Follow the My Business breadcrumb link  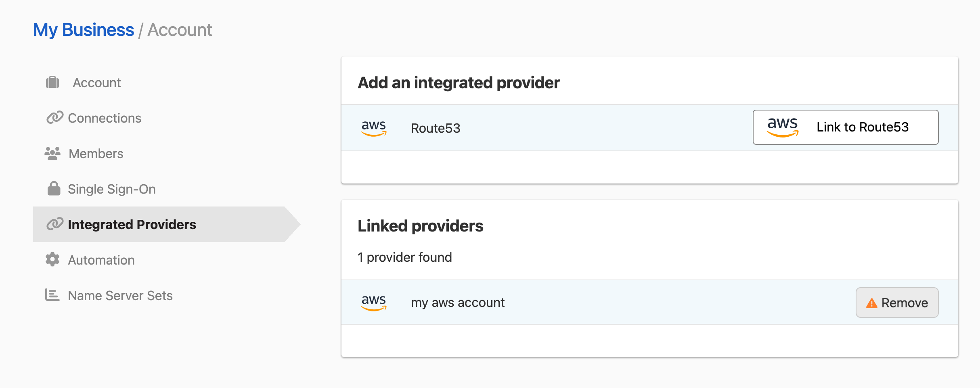click(84, 30)
